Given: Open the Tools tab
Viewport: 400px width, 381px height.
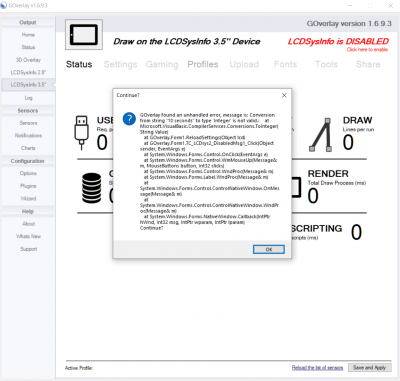Looking at the screenshot, I should click(x=326, y=64).
